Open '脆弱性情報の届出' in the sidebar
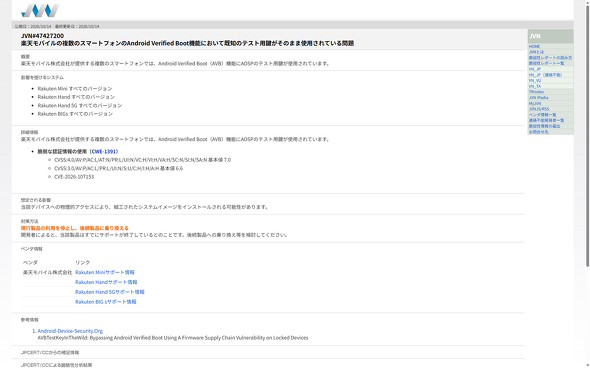This screenshot has width=590, height=368. 544,126
